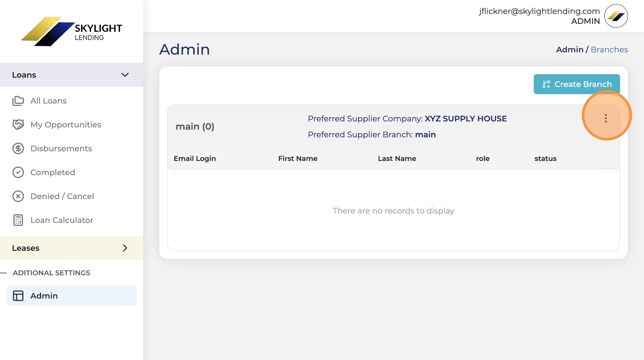Click the Skylight Lending logo
The image size is (644, 360).
pyautogui.click(x=71, y=31)
